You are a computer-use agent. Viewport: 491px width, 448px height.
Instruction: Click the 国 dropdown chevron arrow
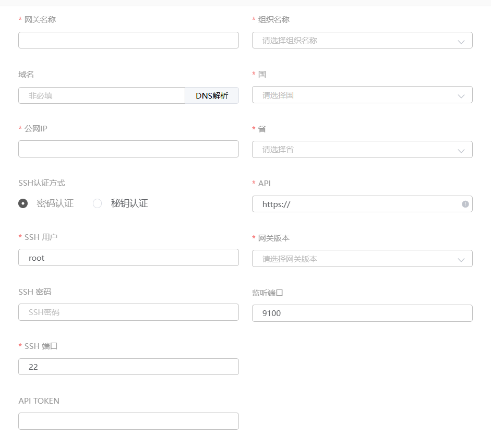coord(461,96)
